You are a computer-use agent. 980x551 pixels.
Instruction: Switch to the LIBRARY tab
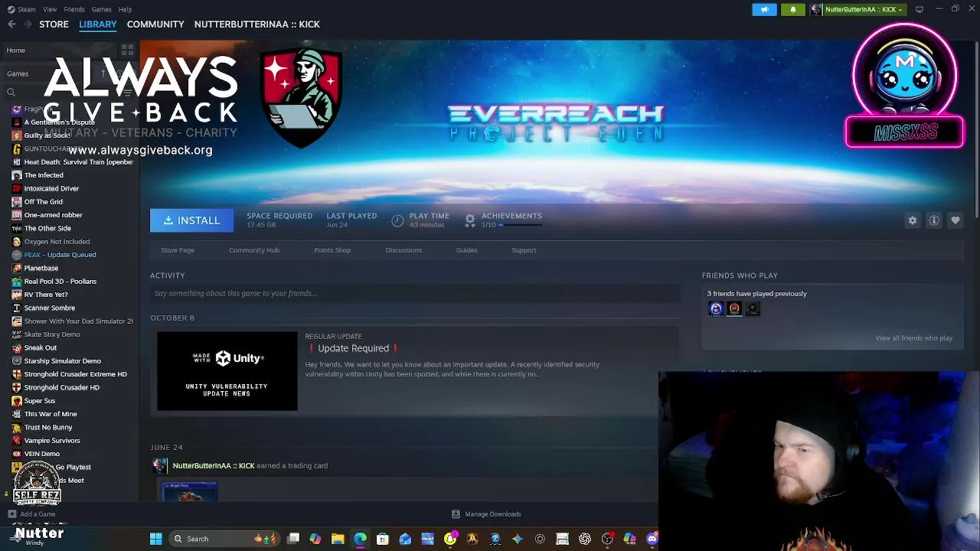click(98, 24)
